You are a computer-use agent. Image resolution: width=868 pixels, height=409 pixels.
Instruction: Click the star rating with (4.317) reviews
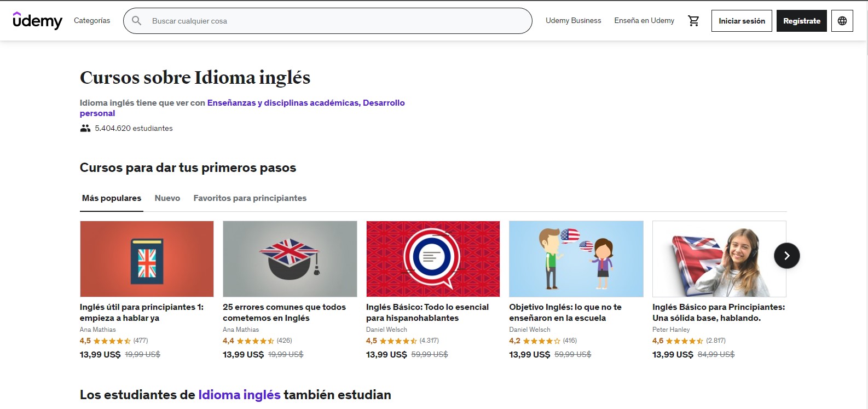pyautogui.click(x=402, y=341)
